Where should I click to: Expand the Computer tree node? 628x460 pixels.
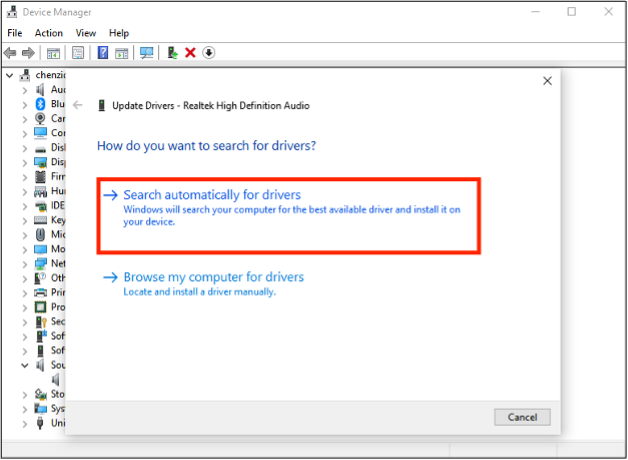pos(25,134)
